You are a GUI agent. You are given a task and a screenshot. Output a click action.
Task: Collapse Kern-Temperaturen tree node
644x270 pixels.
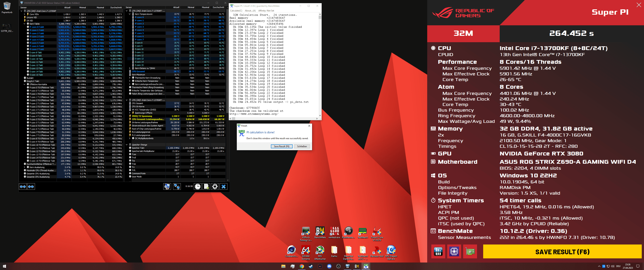(x=130, y=14)
